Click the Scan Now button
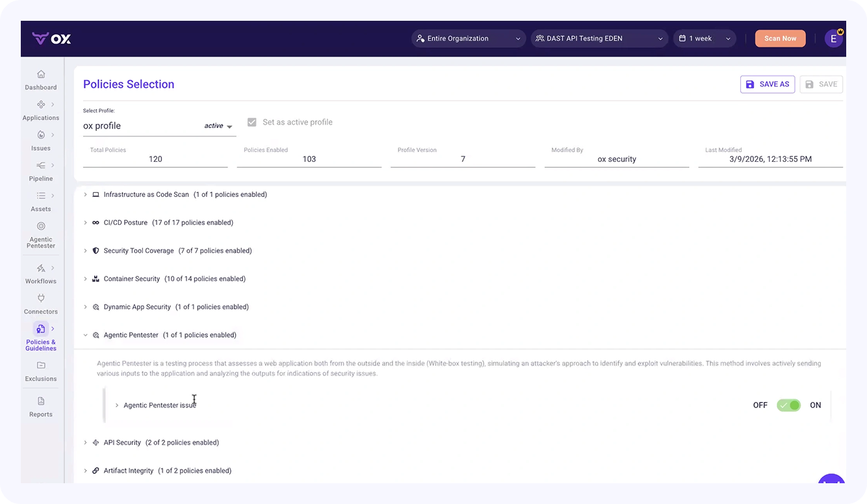867x504 pixels. click(x=780, y=38)
